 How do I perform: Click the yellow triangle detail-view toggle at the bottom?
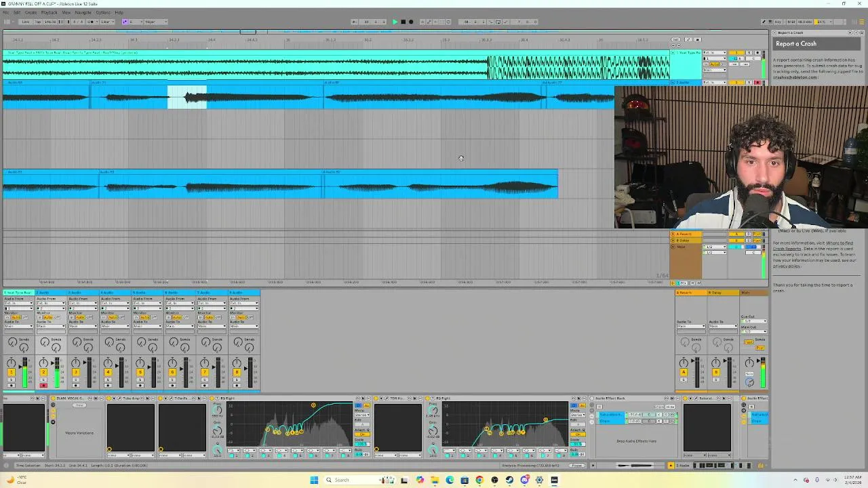(671, 466)
